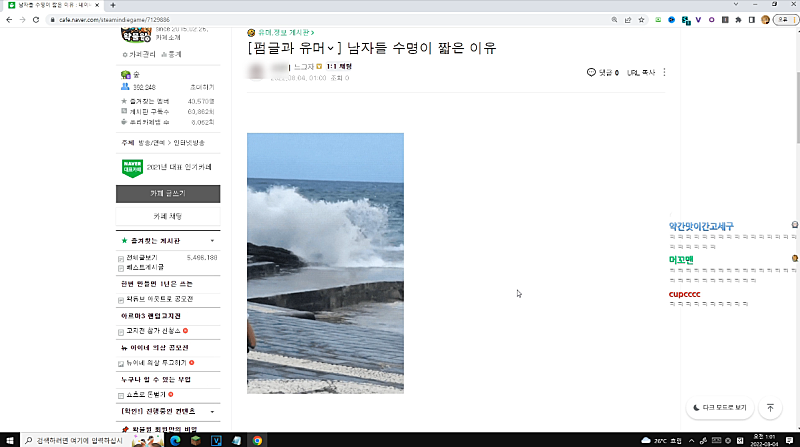800x447 pixels.
Task: Open the Extensions puzzle icon
Action: (x=737, y=19)
